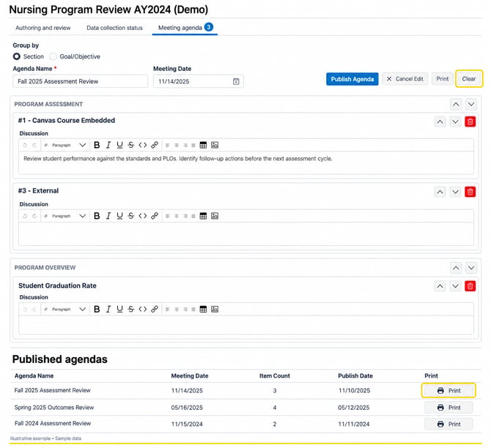Viewport: 491px width, 448px height.
Task: Undo in Canvas Course Embedded editor
Action: click(25, 145)
